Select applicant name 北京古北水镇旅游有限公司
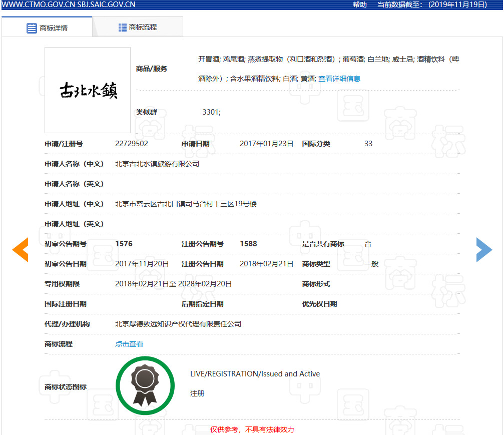The height and width of the screenshot is (435, 504). (157, 164)
